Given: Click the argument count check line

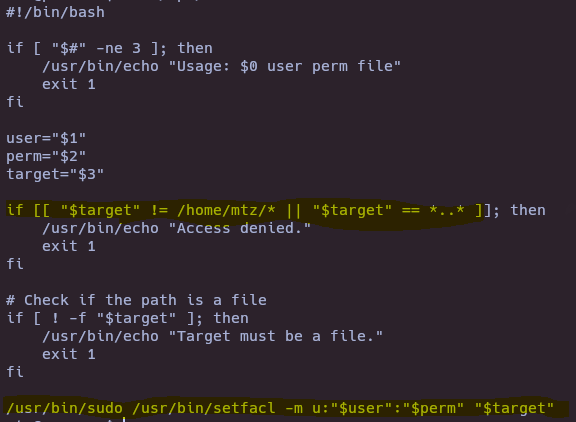Looking at the screenshot, I should click(x=109, y=48).
